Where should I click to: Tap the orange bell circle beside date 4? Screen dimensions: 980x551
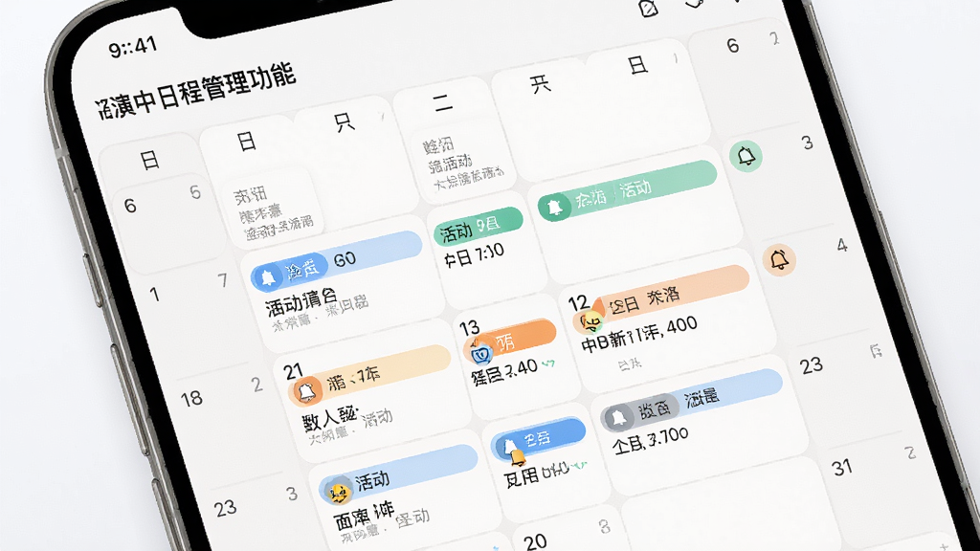pyautogui.click(x=779, y=259)
